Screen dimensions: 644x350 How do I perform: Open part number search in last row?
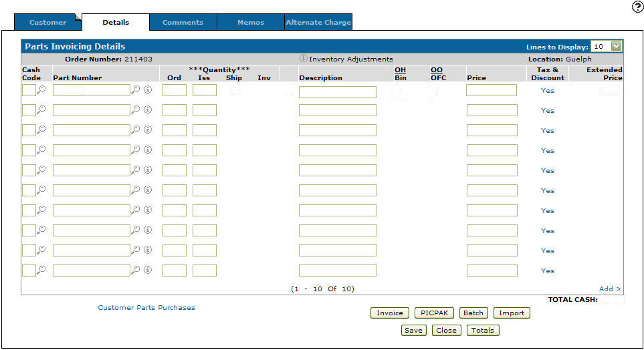136,270
